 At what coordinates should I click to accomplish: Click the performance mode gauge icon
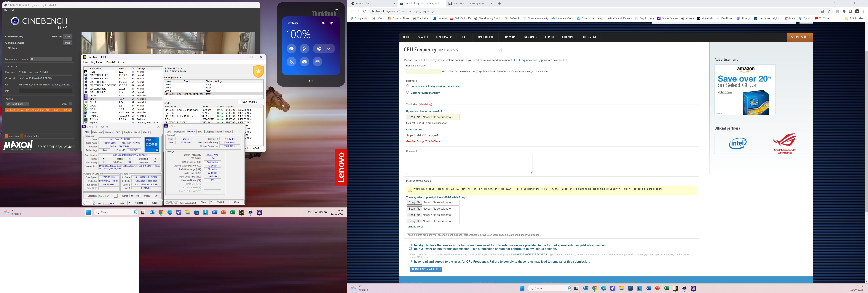[x=319, y=49]
